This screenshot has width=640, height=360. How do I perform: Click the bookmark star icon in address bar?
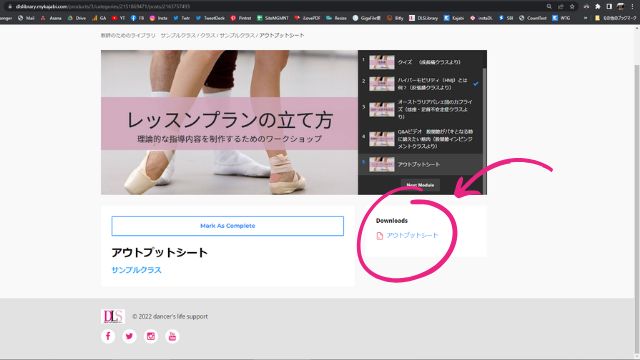[x=572, y=7]
